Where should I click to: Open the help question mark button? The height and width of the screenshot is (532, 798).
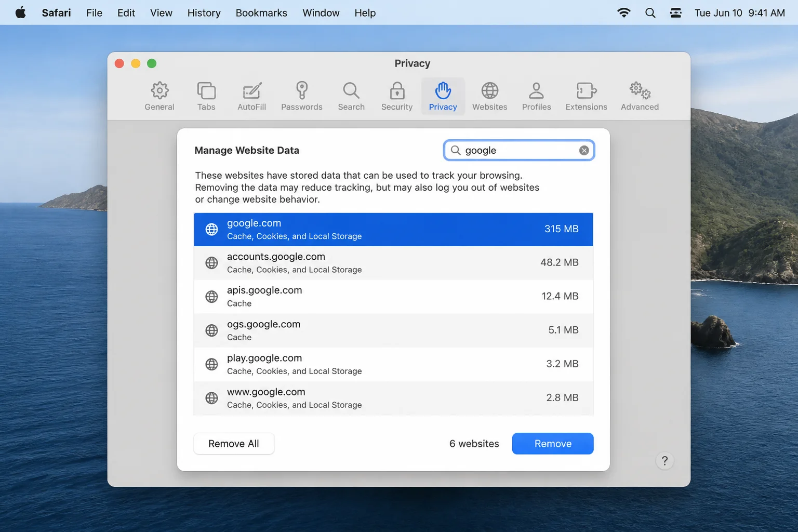pyautogui.click(x=664, y=461)
